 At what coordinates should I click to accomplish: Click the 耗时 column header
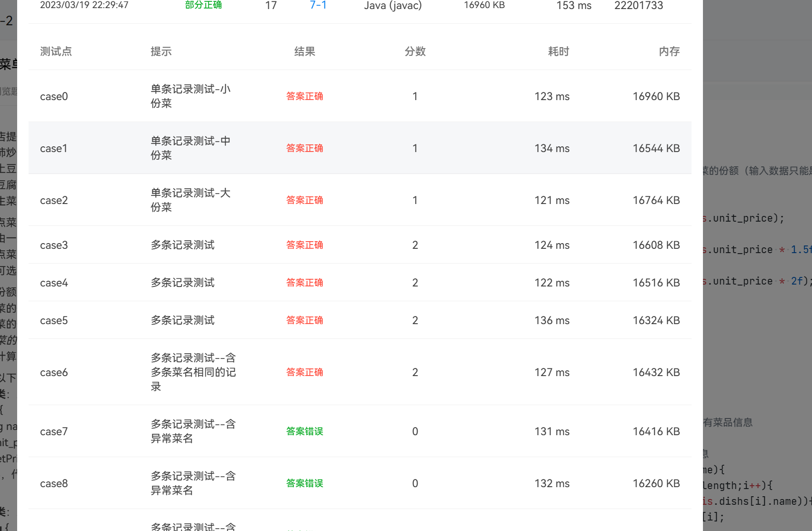coord(558,51)
